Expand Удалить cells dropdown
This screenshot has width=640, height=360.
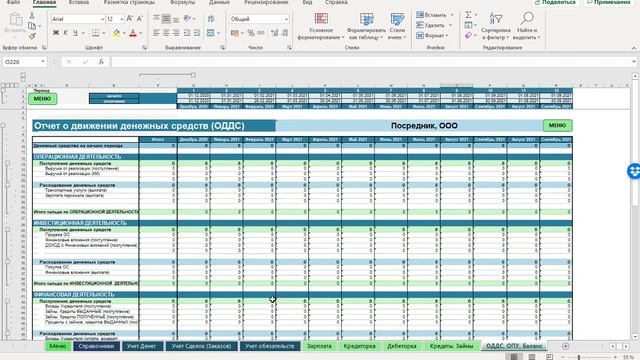coord(450,25)
